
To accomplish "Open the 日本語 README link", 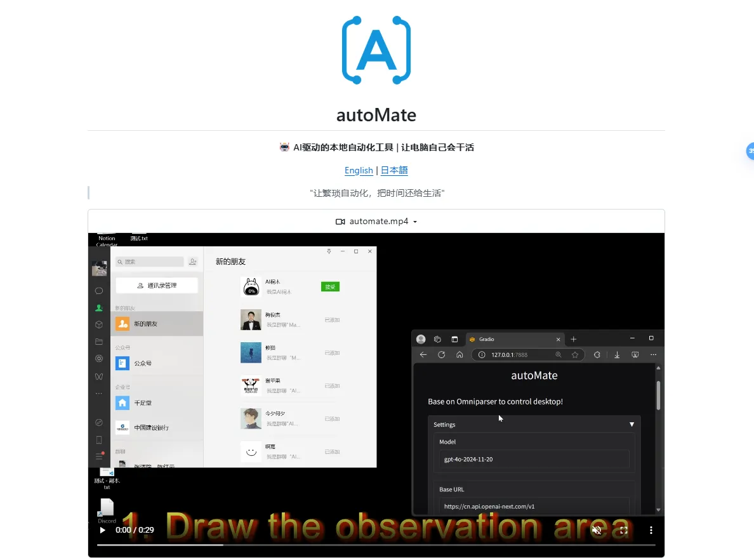I will coord(394,170).
